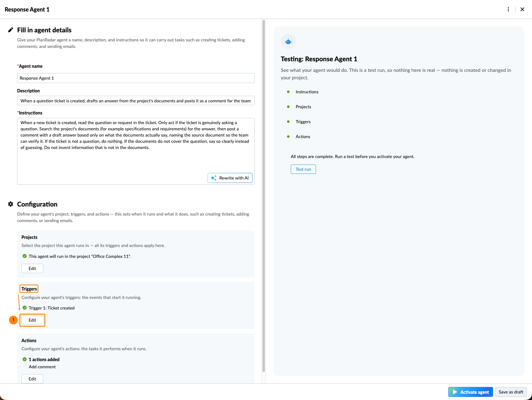The image size is (532, 400).
Task: Click the pencil icon beside Fill in agent details
Action: tap(11, 30)
